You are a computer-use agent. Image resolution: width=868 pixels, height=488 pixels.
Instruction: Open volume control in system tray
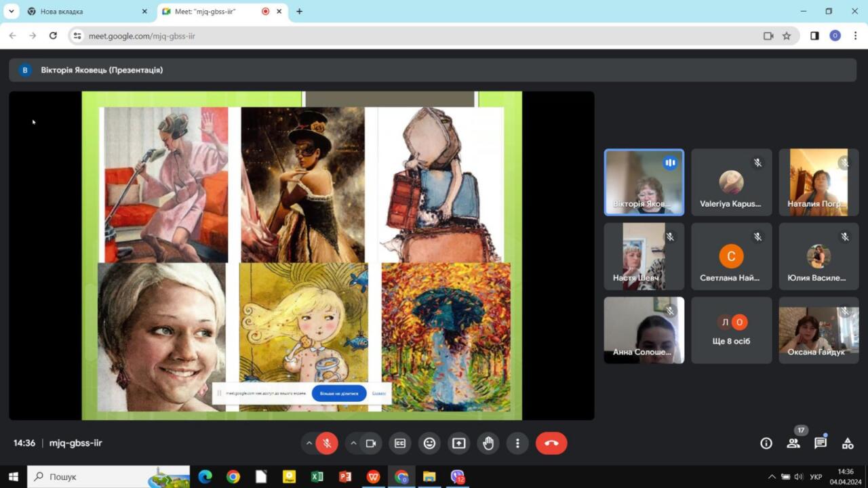pos(799,476)
